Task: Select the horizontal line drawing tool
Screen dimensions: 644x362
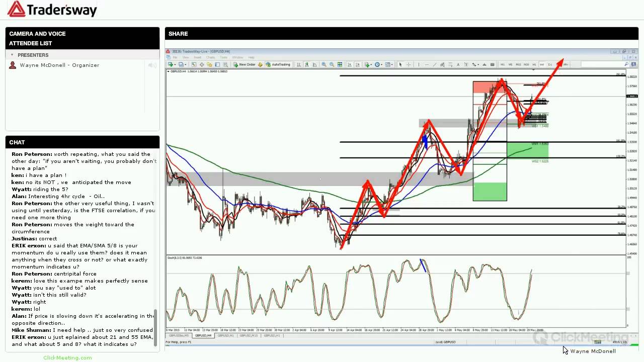Action: (x=427, y=64)
